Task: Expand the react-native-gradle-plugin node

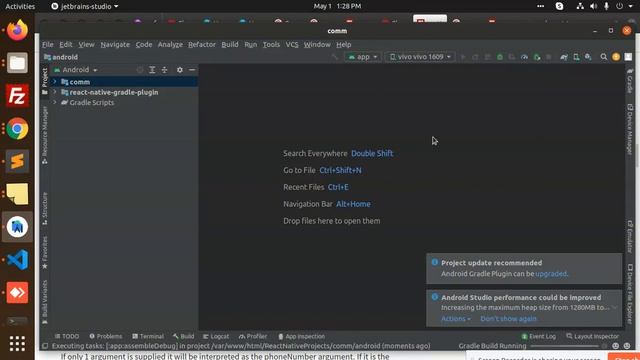Action: point(55,92)
